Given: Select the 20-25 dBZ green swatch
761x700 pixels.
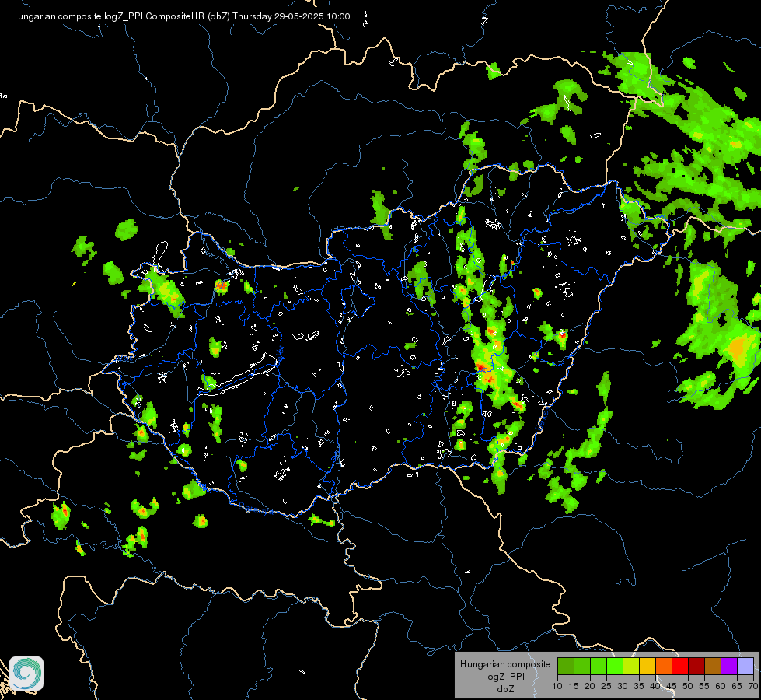Looking at the screenshot, I should (599, 666).
